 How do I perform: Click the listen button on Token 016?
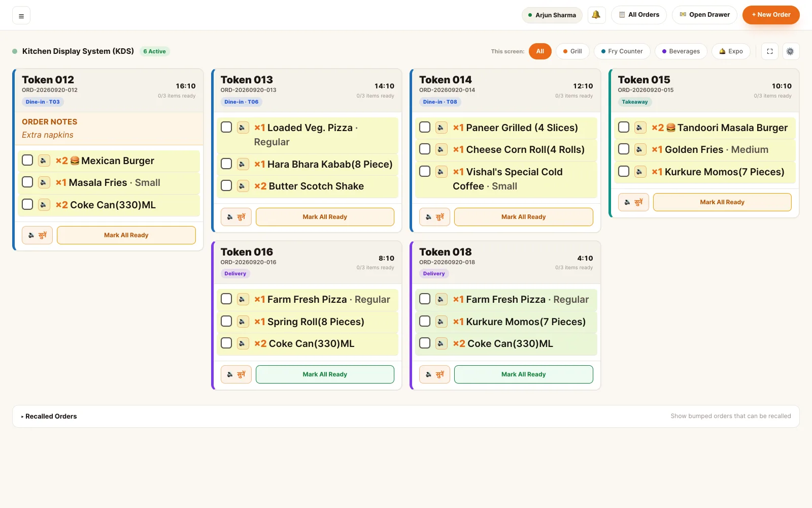click(x=236, y=374)
